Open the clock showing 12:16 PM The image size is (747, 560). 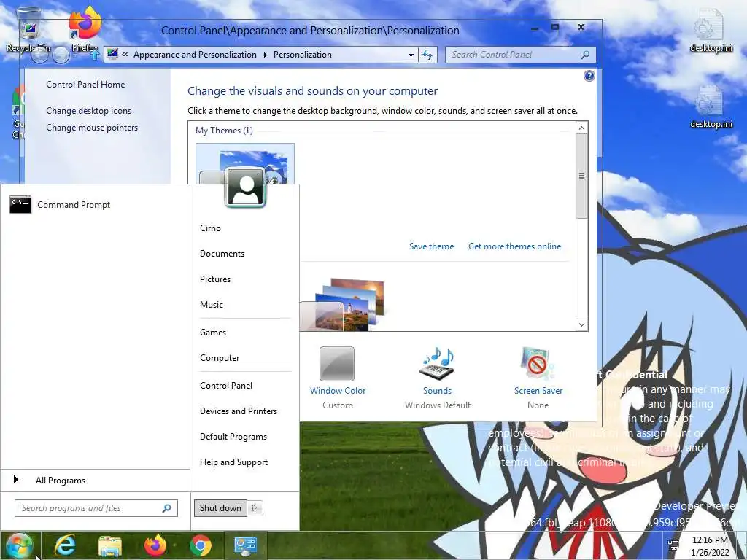(710, 545)
